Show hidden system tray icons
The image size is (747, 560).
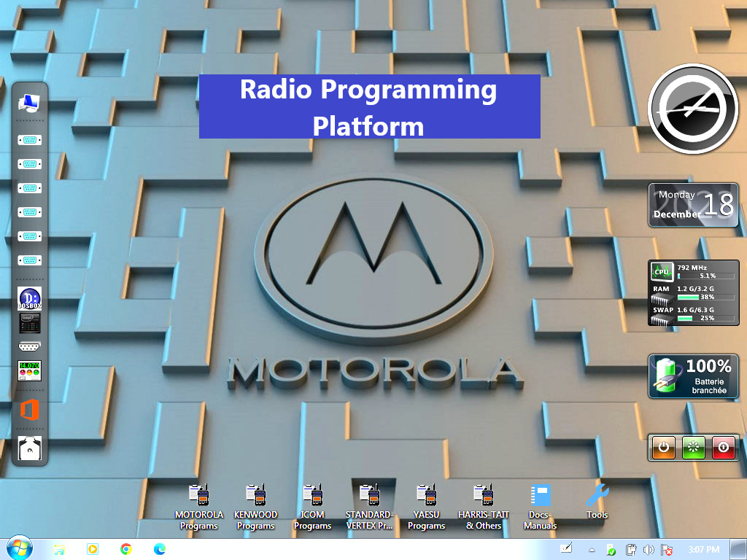click(x=592, y=550)
